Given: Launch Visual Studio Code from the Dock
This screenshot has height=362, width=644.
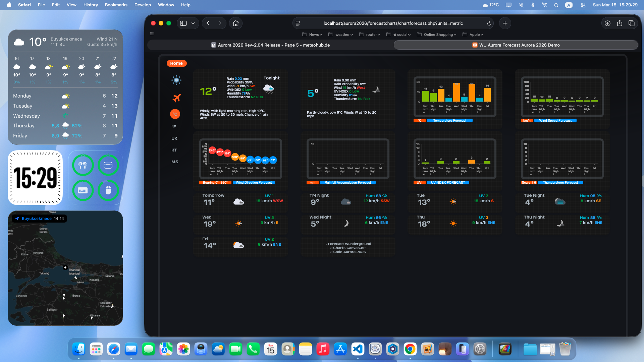Looking at the screenshot, I should click(358, 349).
